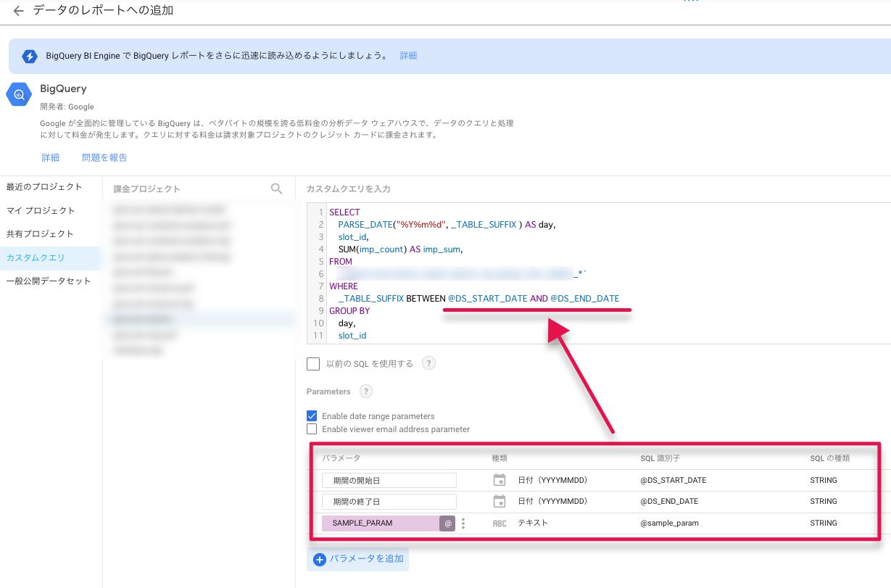Viewport: 891px width, 588px height.
Task: Click the パラメータを追加 button
Action: pyautogui.click(x=358, y=559)
